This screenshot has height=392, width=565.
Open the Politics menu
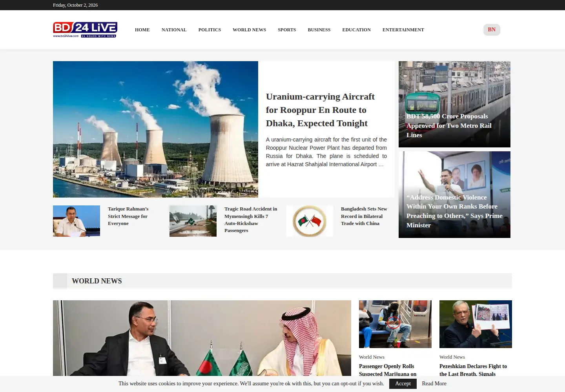[210, 30]
